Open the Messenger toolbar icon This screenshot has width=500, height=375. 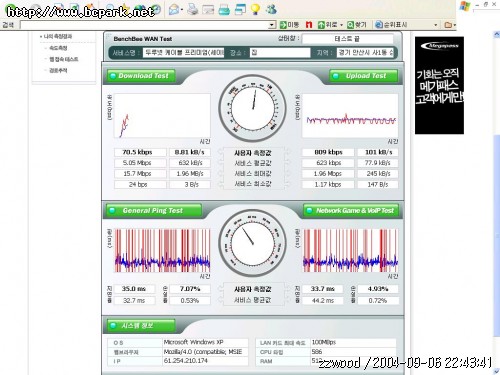[x=272, y=9]
